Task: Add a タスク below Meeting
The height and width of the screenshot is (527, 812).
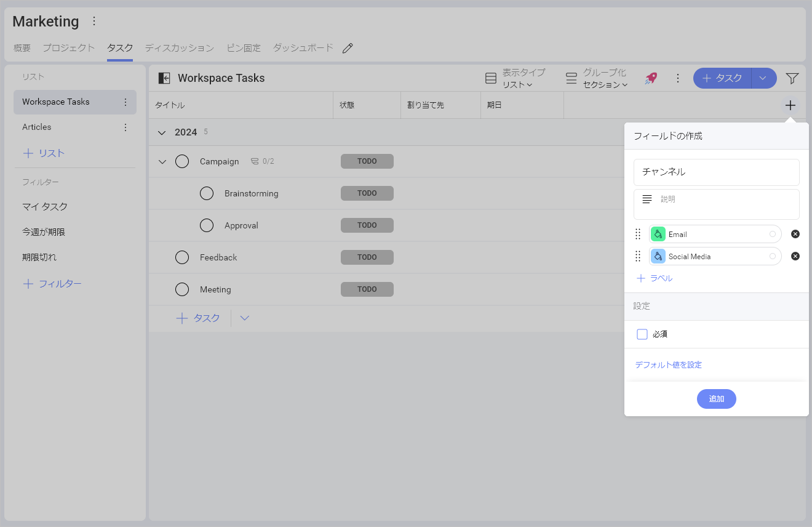Action: tap(198, 318)
